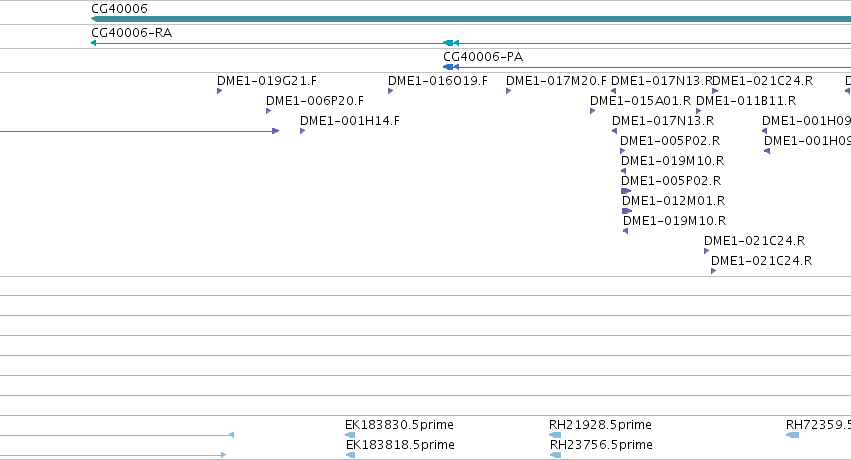Open the CG40006-PA protein label
Screen dimensions: 851x460
tap(483, 57)
